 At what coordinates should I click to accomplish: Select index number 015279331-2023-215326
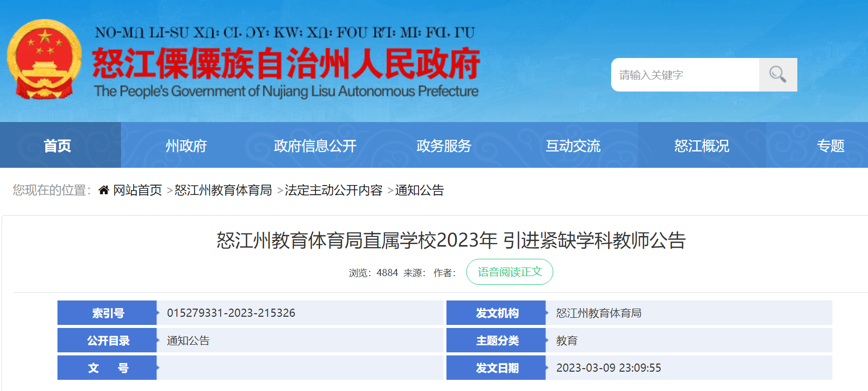[231, 313]
